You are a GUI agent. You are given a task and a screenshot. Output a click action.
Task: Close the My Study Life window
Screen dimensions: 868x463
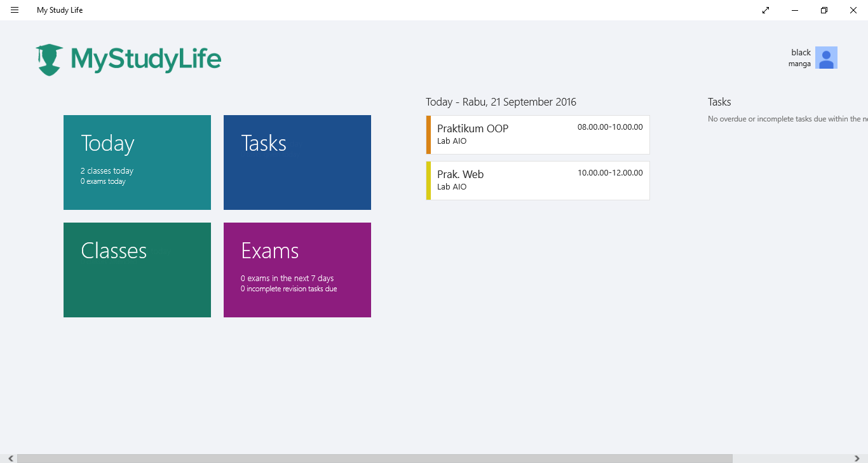point(853,10)
